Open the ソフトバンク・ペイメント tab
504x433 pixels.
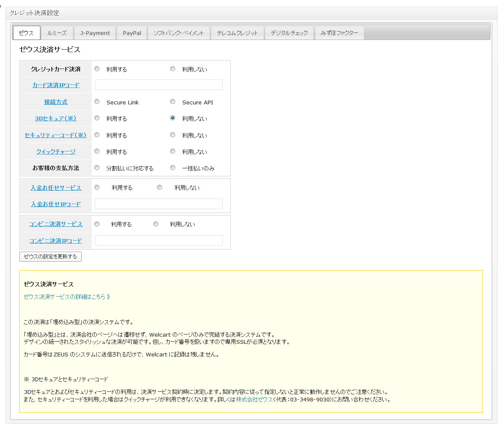179,33
